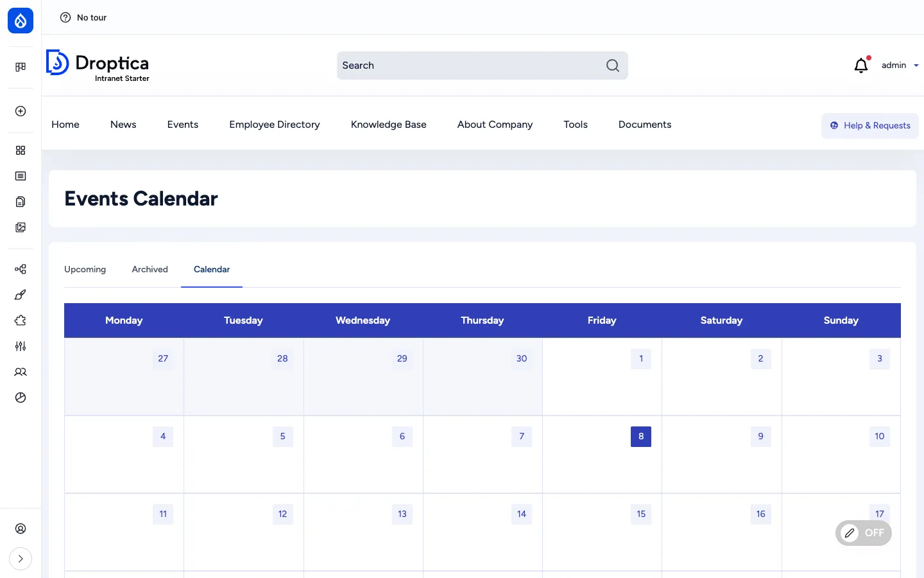The height and width of the screenshot is (578, 924).
Task: Select day 29 in the calendar
Action: (402, 359)
